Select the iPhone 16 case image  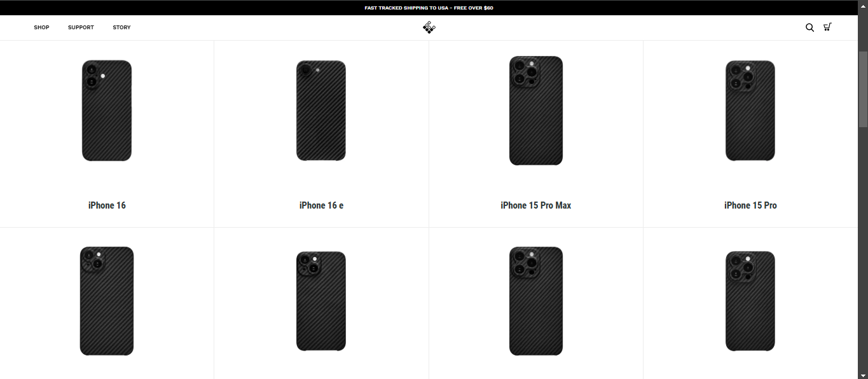coord(107,111)
